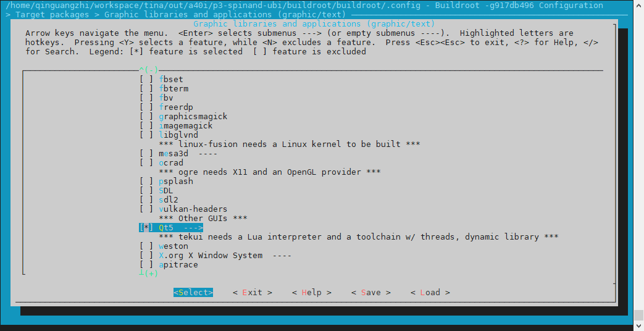The width and height of the screenshot is (644, 331).
Task: Toggle the graphicsmagick checkbox
Action: pos(146,117)
